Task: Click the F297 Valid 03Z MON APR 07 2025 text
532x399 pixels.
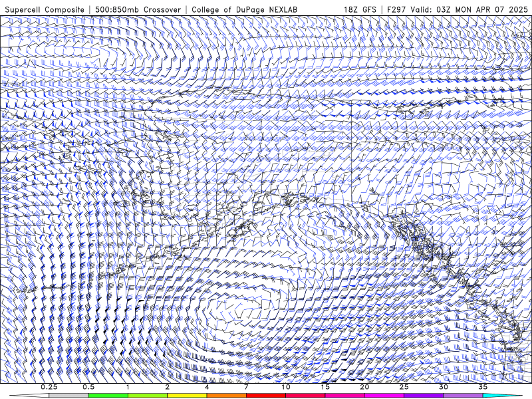Action: click(458, 10)
